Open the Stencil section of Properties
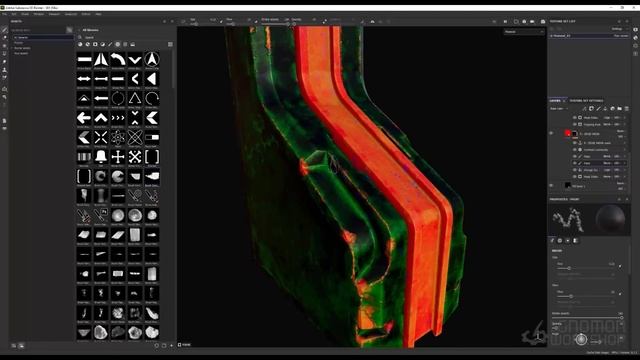640x360 pixels. 568,241
